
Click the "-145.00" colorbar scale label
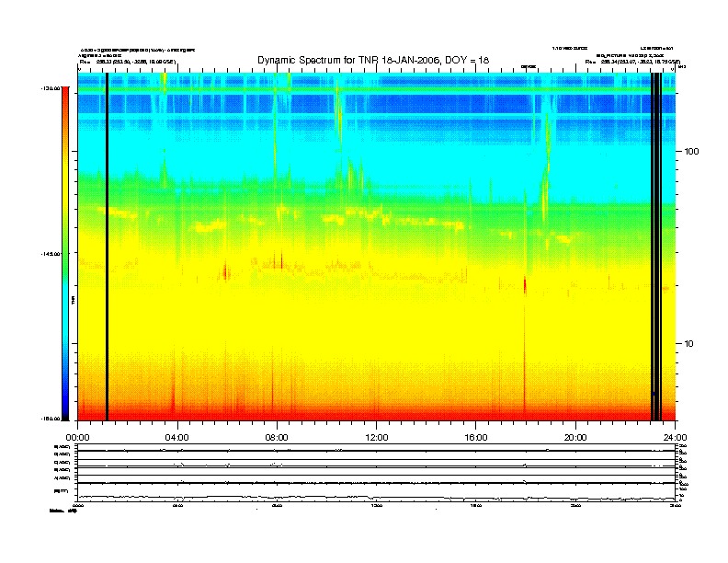coord(51,254)
